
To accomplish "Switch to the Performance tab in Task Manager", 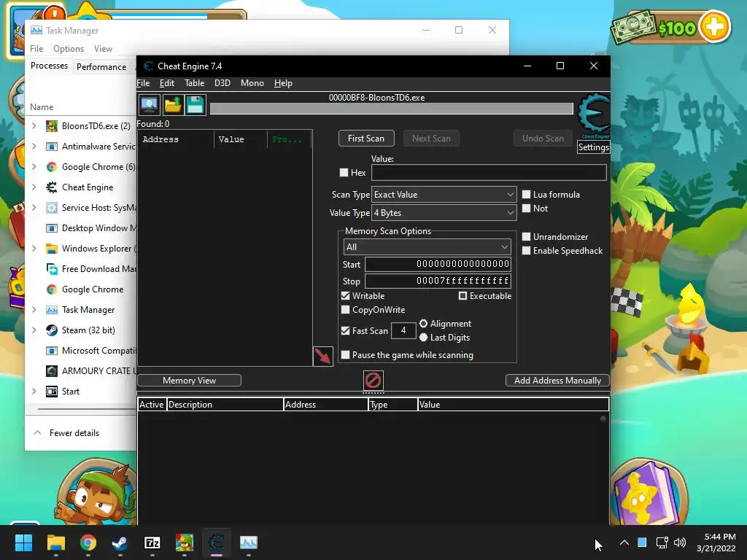I will pos(101,67).
